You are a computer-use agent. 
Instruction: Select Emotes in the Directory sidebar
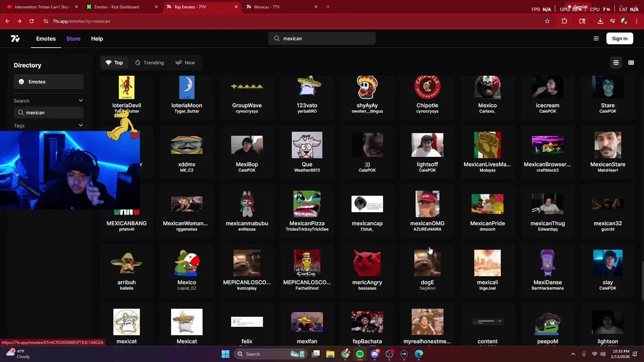tap(48, 82)
